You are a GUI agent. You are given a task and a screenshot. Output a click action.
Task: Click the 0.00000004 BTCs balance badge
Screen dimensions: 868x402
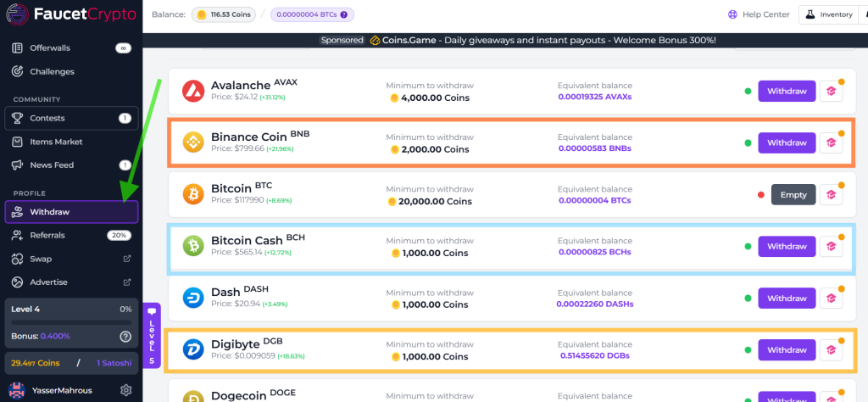coord(312,14)
